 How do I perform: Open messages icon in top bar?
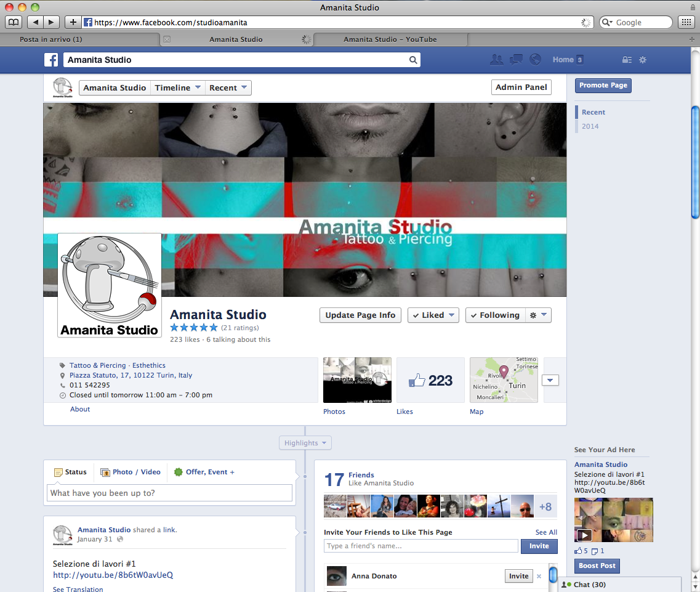516,59
